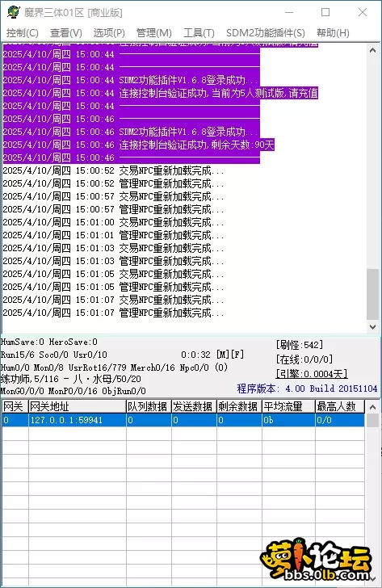This screenshot has width=382, height=588.
Task: Click the 程序版本 4.00 Build text
Action: pyautogui.click(x=307, y=388)
